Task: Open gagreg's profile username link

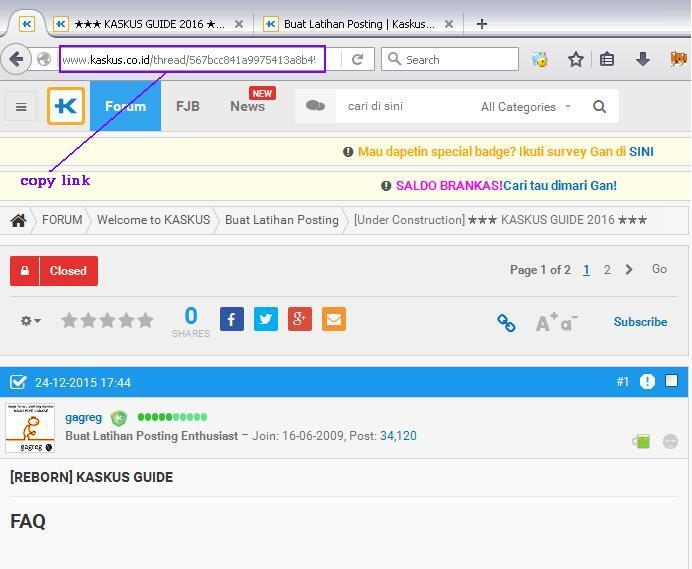Action: tap(83, 417)
